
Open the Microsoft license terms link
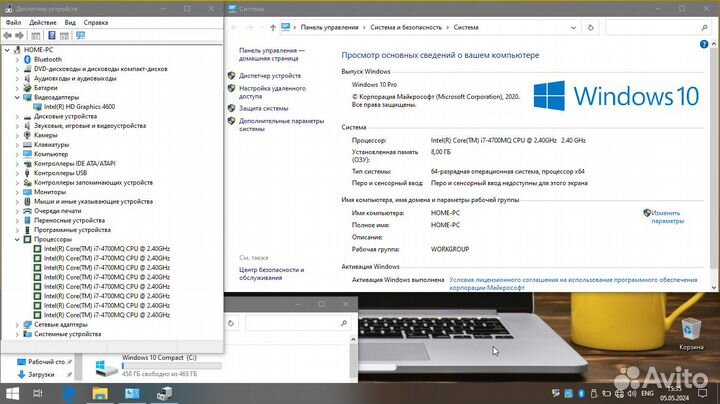pos(573,283)
